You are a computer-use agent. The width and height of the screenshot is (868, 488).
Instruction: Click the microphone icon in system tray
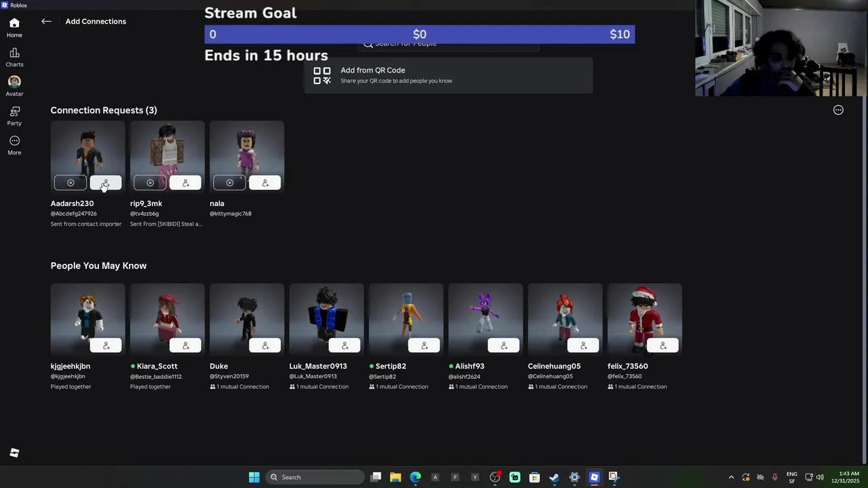click(x=774, y=477)
